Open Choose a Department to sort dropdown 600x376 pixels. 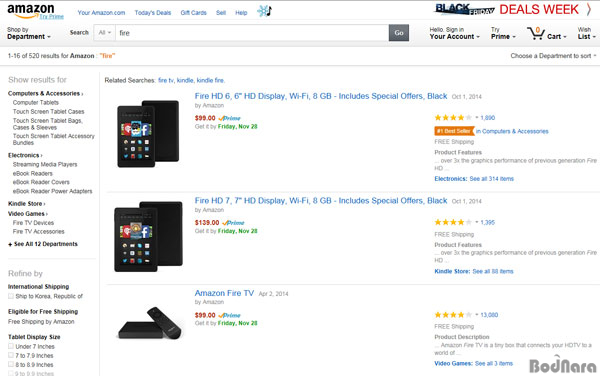click(x=553, y=56)
